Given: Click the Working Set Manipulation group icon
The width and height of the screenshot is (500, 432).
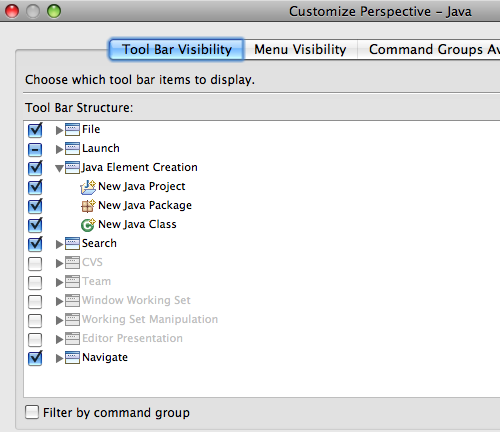Looking at the screenshot, I should coord(72,320).
